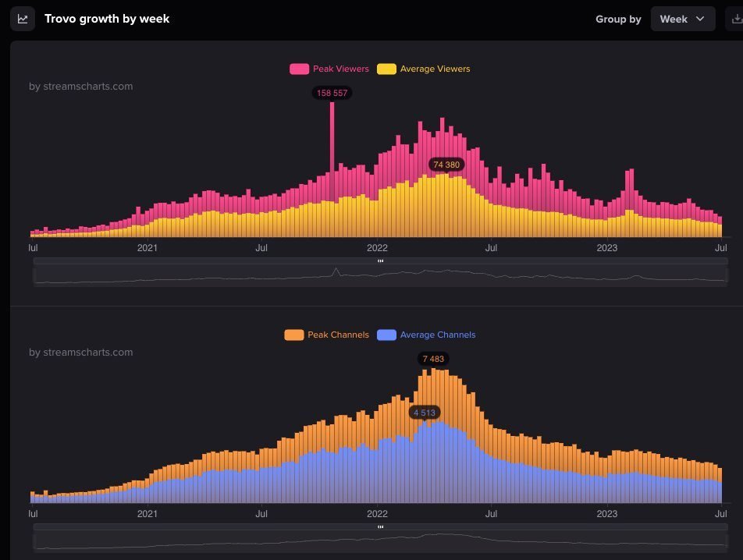The image size is (743, 560).
Task: Click the channels chart navigator mini graph
Action: click(381, 541)
